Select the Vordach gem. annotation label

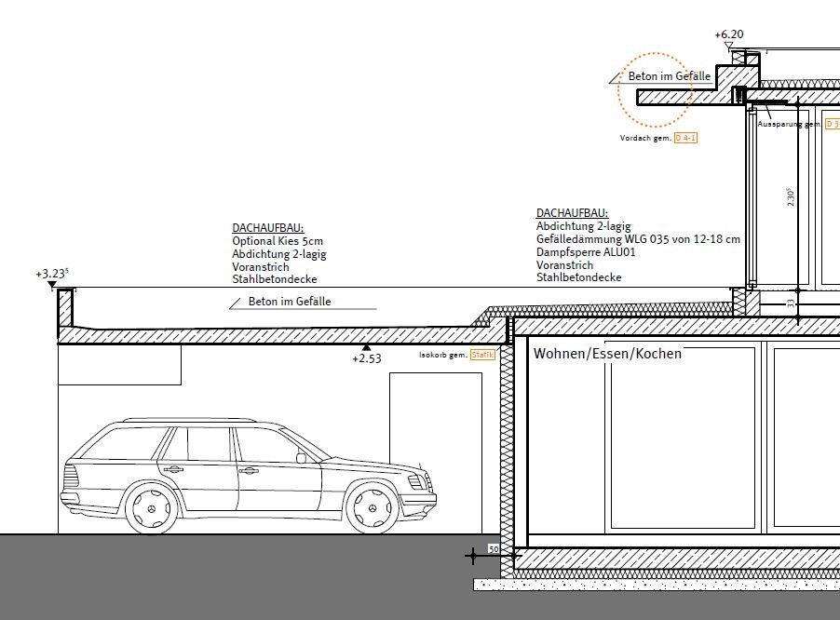(645, 138)
